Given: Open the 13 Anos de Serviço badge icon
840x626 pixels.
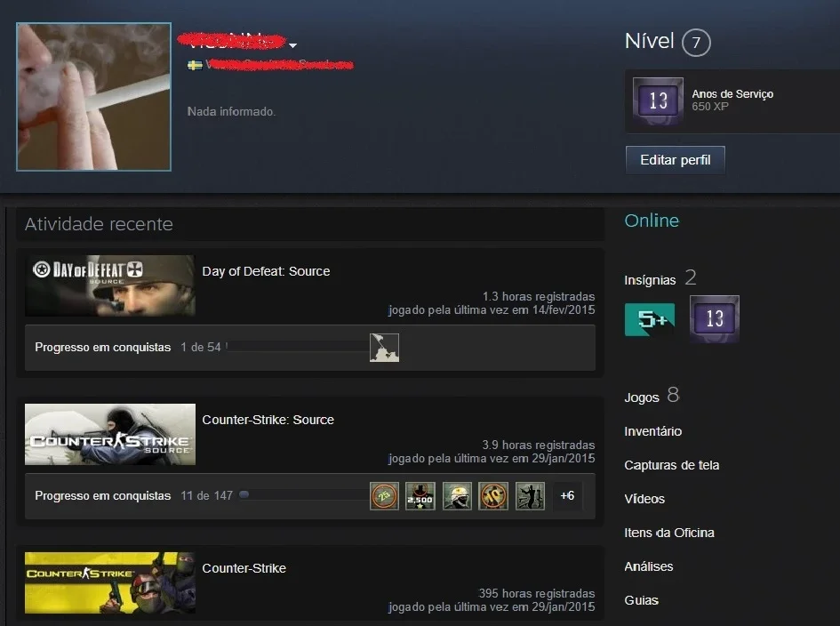Looking at the screenshot, I should [x=658, y=100].
